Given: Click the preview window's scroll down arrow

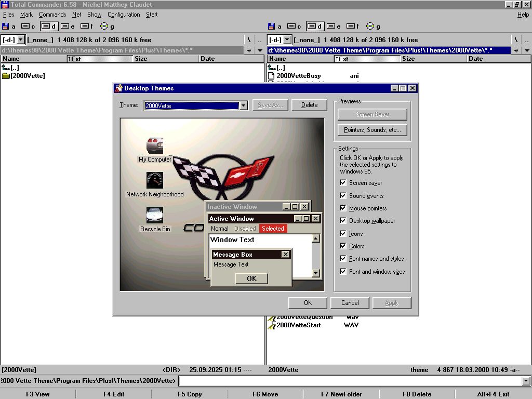Looking at the screenshot, I should 315,273.
